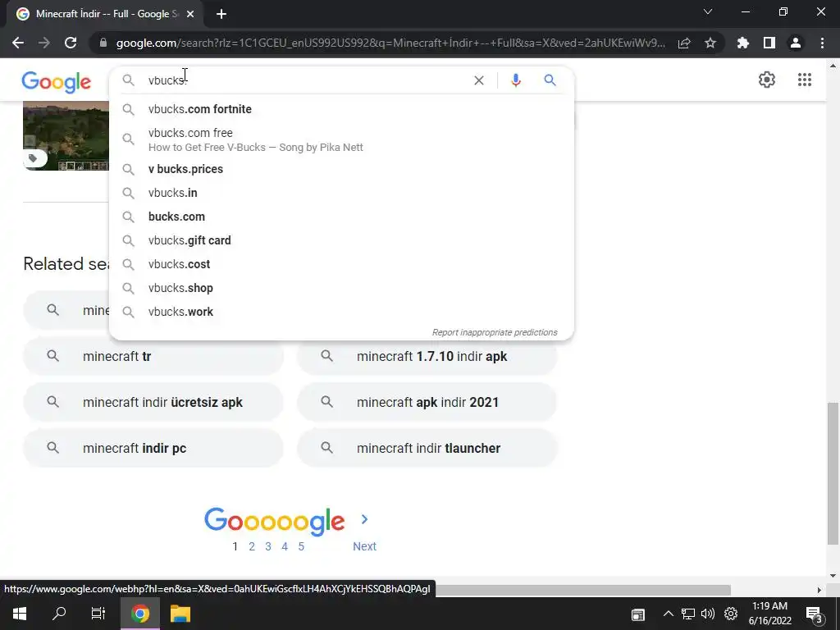Open Google quick settings gear

767,80
